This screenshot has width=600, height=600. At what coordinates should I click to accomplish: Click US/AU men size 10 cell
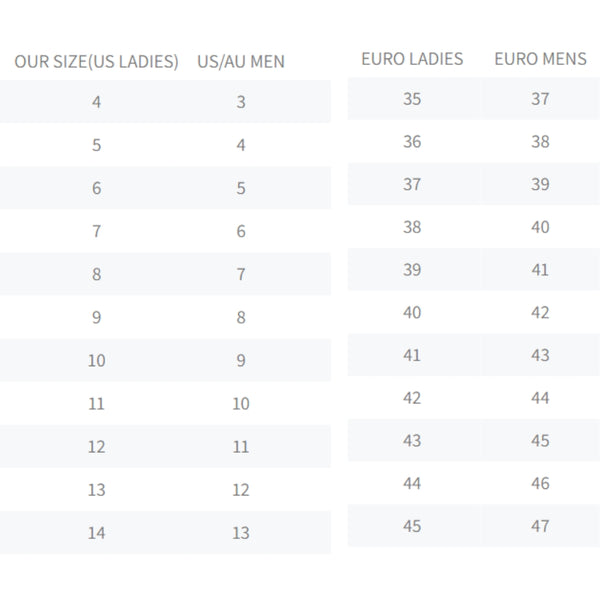[x=241, y=403]
